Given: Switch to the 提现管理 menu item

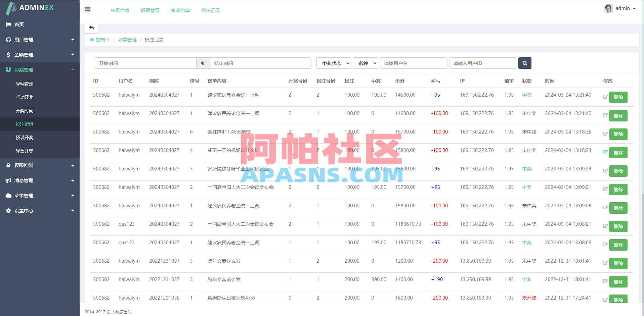Looking at the screenshot, I should click(x=150, y=10).
